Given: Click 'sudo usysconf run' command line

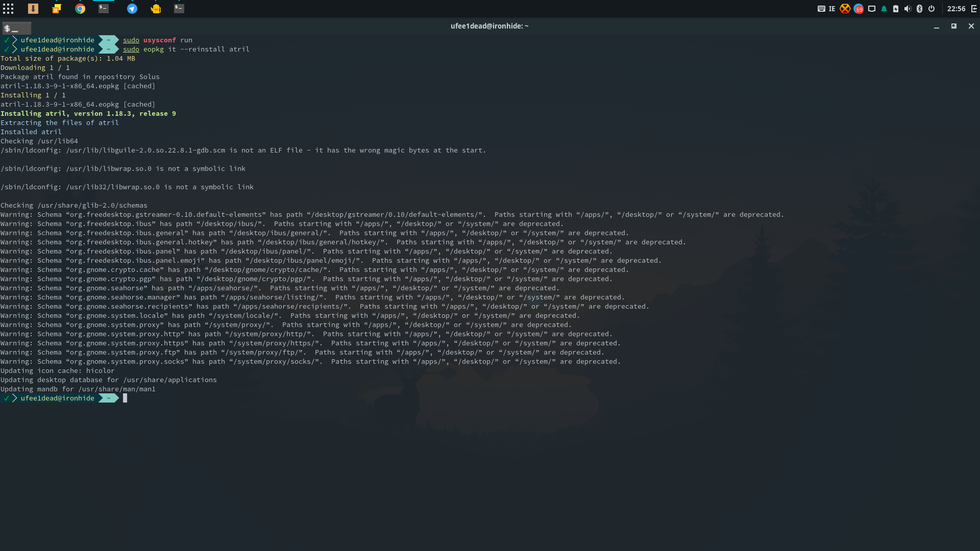Looking at the screenshot, I should 157,40.
